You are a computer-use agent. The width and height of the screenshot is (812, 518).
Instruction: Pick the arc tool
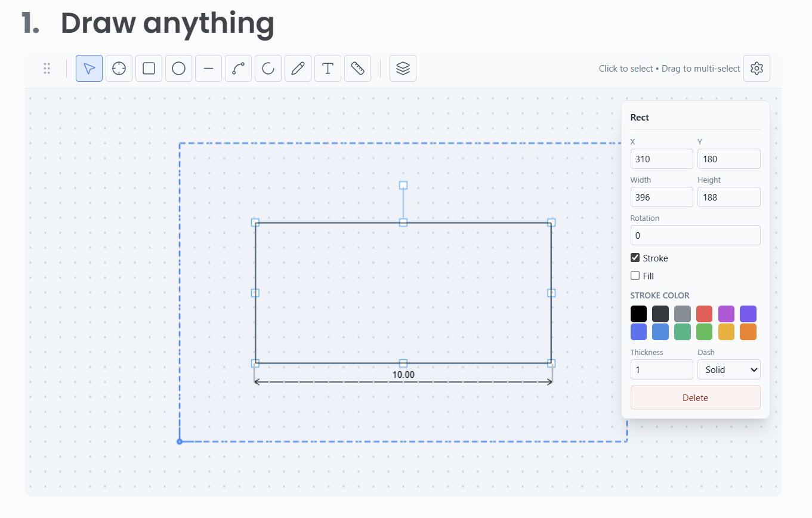point(268,69)
